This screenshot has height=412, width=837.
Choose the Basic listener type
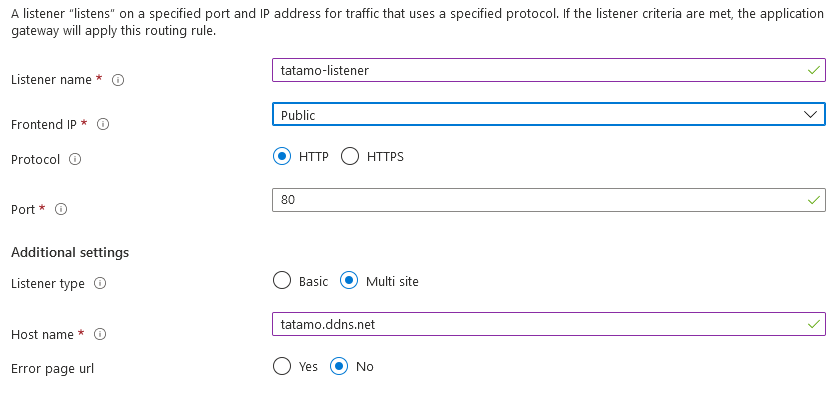[x=282, y=281]
